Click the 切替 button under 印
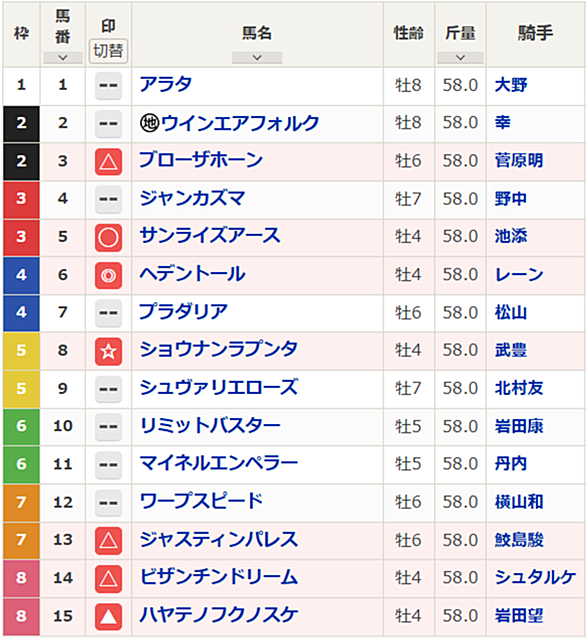This screenshot has width=586, height=638. pyautogui.click(x=108, y=51)
